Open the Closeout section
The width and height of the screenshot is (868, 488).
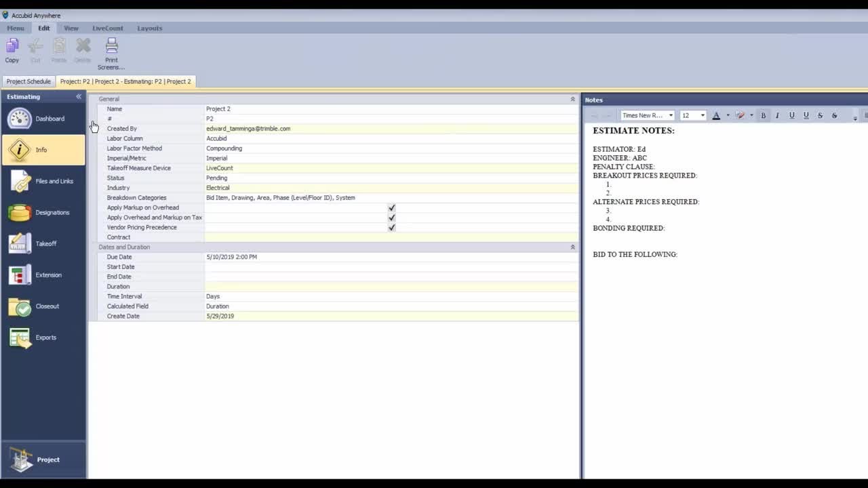coord(43,306)
